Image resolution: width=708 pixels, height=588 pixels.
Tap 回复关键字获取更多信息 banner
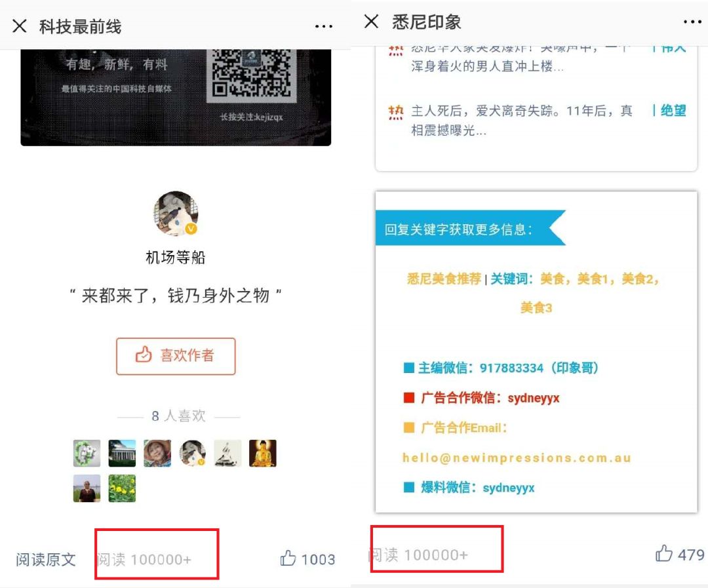pyautogui.click(x=470, y=229)
